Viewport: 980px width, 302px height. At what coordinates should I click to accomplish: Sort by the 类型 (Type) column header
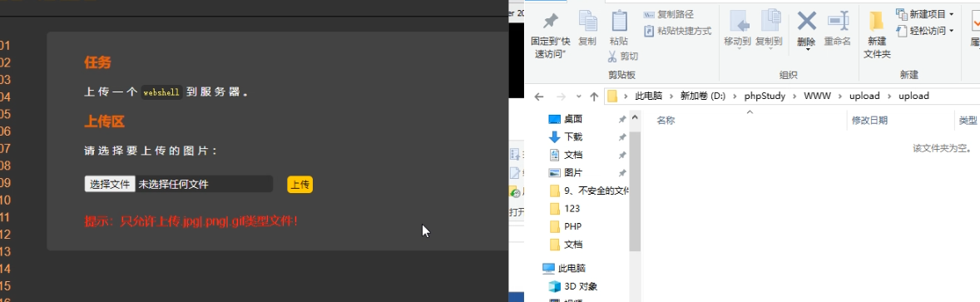click(x=968, y=121)
